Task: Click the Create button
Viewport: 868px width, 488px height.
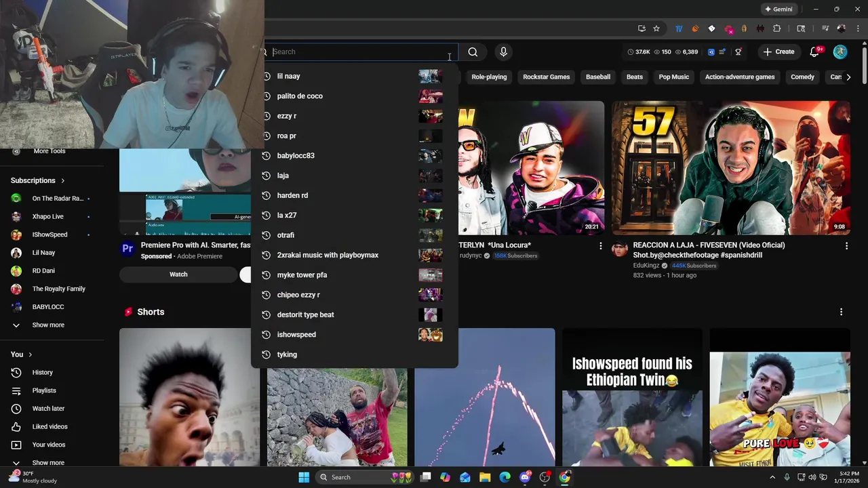Action: click(778, 52)
